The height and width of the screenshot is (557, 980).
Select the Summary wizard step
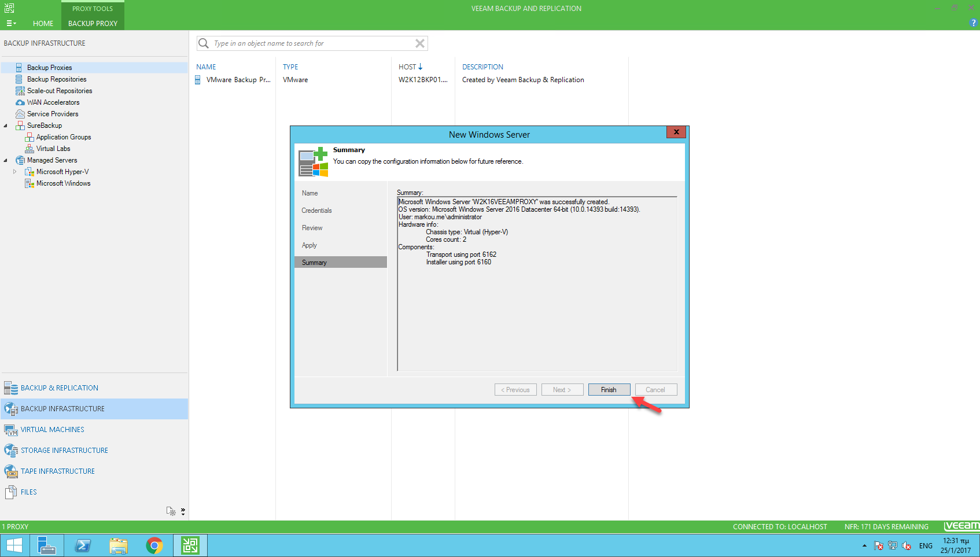point(341,263)
